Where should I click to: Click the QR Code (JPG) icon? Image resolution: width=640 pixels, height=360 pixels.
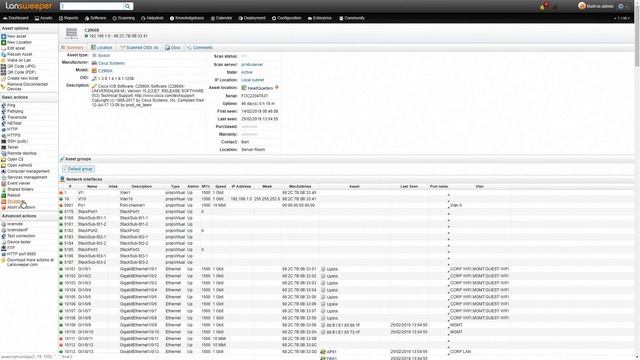click(x=3, y=66)
